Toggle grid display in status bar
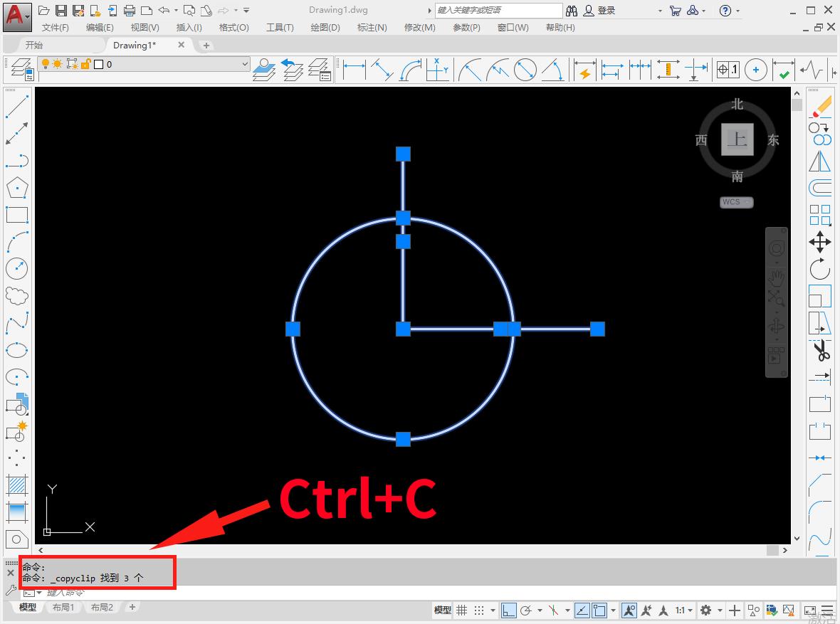The height and width of the screenshot is (624, 840). click(x=462, y=610)
